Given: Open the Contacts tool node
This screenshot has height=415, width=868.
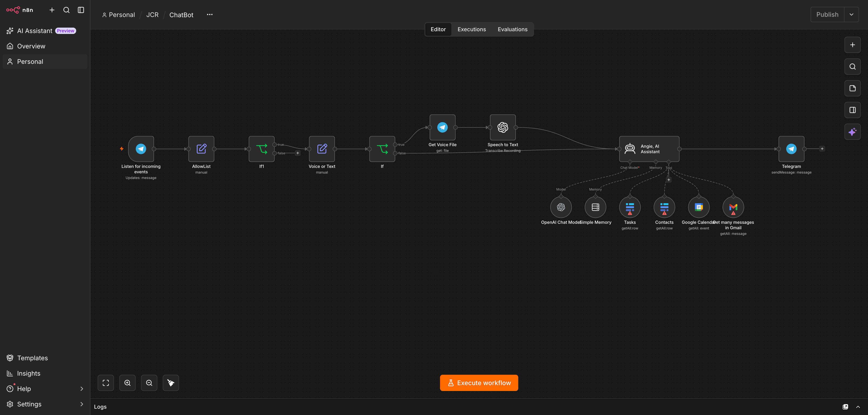Looking at the screenshot, I should coord(664,207).
